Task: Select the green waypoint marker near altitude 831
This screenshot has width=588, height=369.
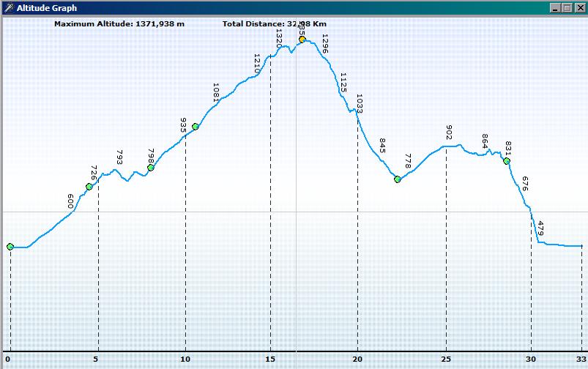Action: point(507,161)
